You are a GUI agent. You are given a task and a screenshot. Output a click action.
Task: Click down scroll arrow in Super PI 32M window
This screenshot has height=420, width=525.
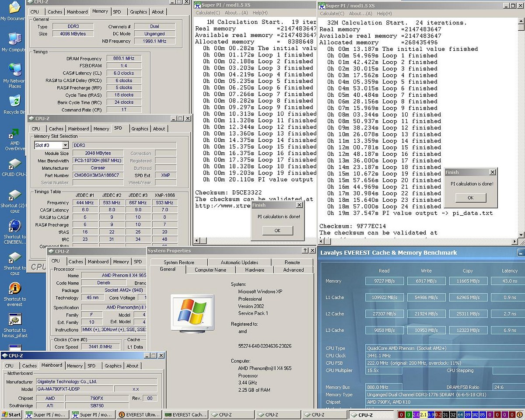tap(521, 235)
